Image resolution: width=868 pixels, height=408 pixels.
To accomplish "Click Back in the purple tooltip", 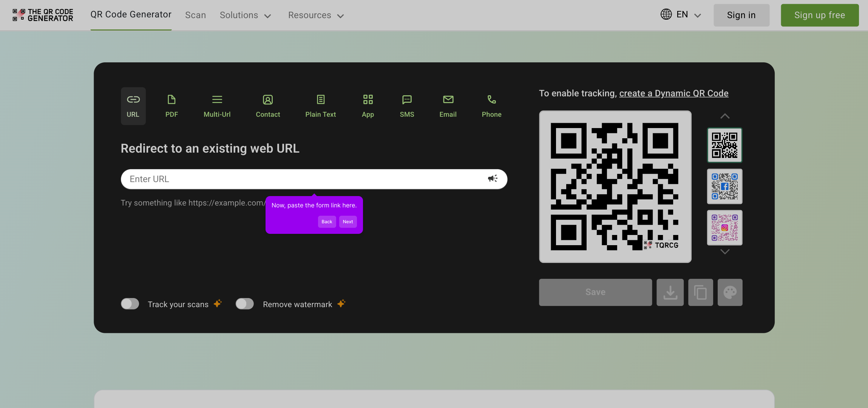I will point(327,222).
